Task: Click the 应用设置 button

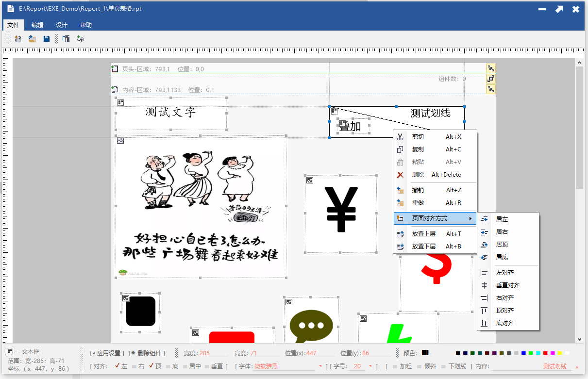Action: click(107, 353)
